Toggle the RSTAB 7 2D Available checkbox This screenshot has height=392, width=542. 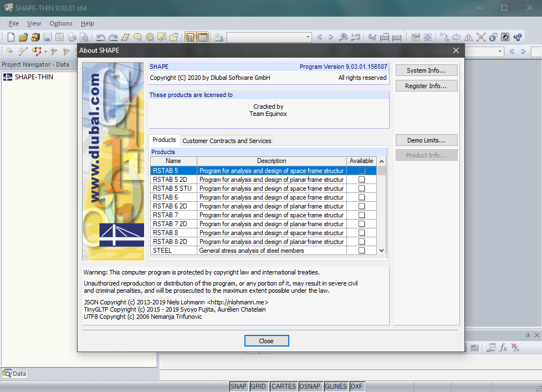click(x=361, y=224)
